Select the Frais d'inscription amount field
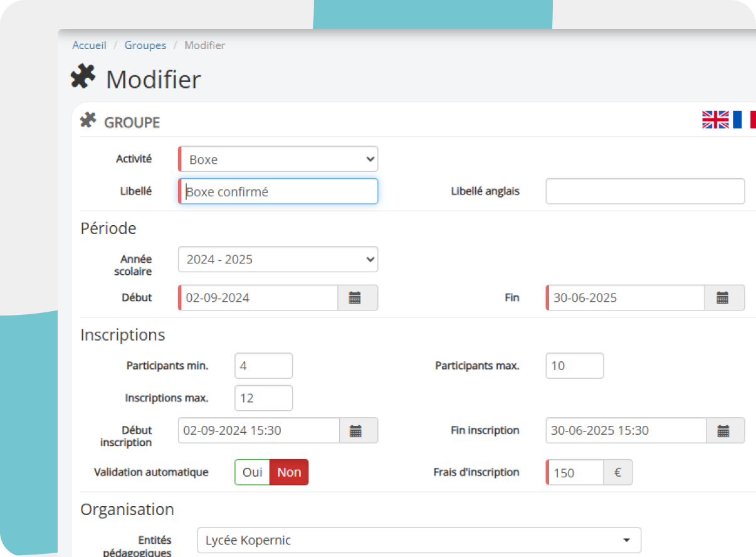Viewport: 756px width, 557px height. tap(575, 473)
